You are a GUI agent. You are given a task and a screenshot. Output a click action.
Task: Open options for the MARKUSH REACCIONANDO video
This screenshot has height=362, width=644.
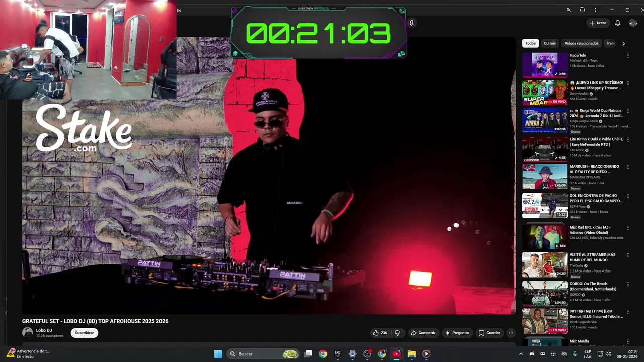[x=627, y=167]
